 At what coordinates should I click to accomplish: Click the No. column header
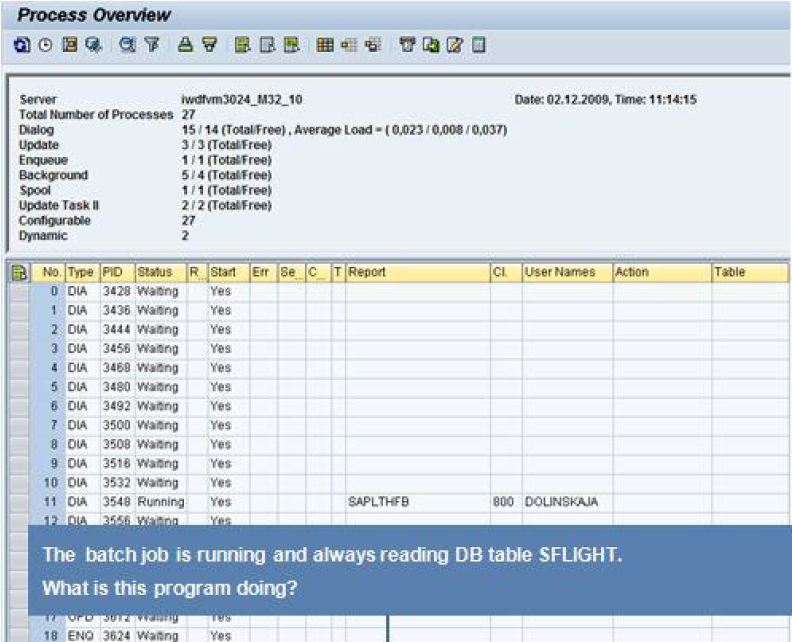click(x=49, y=272)
